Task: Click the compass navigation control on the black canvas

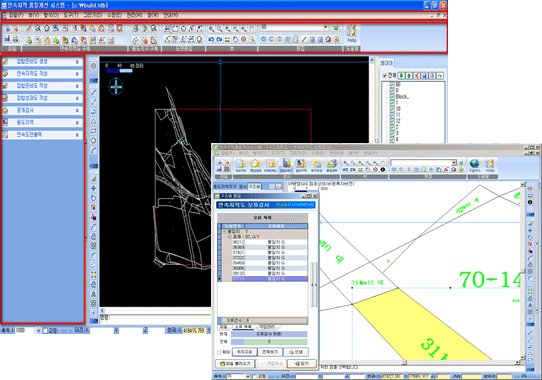Action: 116,86
